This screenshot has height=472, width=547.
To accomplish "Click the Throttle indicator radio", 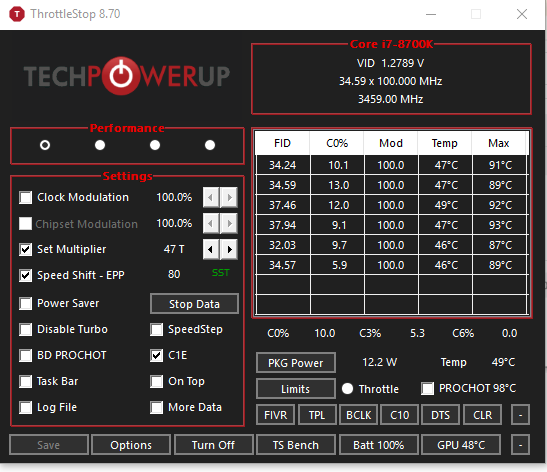I will coord(347,389).
